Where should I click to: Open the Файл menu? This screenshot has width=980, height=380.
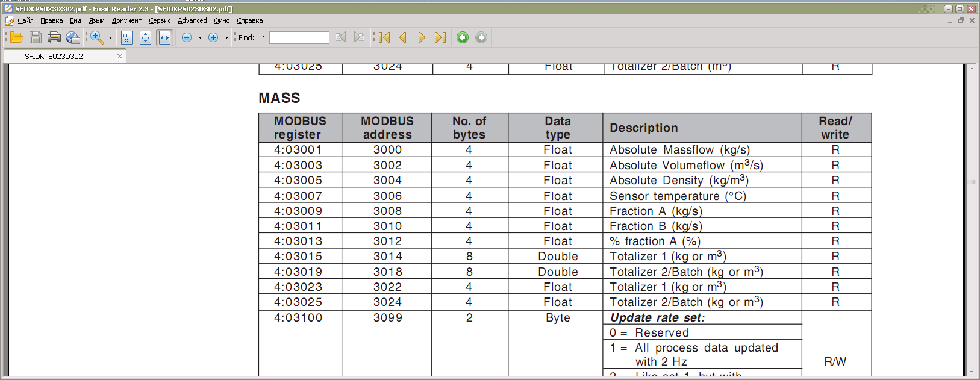25,20
